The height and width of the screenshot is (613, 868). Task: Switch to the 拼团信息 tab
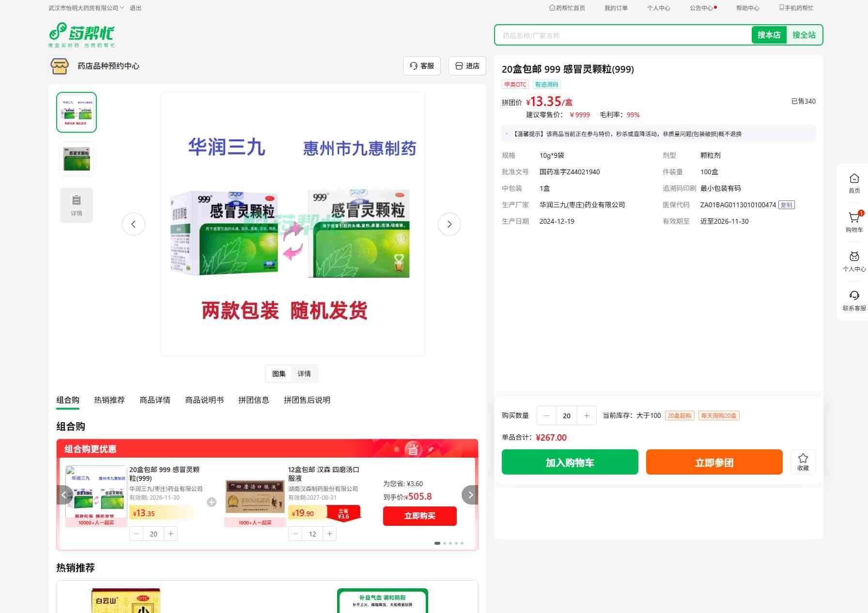(x=253, y=400)
